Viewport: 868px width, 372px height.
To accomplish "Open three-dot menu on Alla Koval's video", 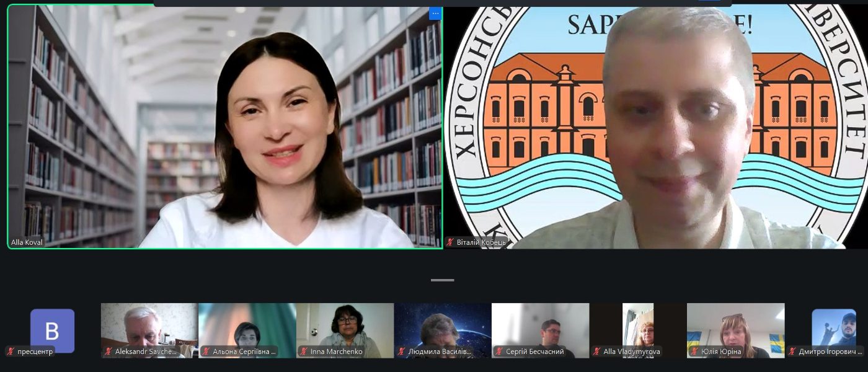I will tap(435, 13).
